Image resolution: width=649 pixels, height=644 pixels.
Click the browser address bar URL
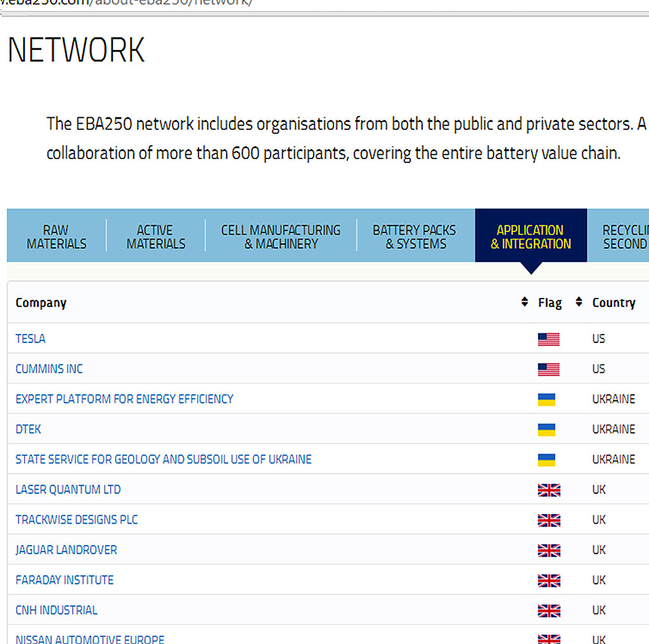point(126,3)
